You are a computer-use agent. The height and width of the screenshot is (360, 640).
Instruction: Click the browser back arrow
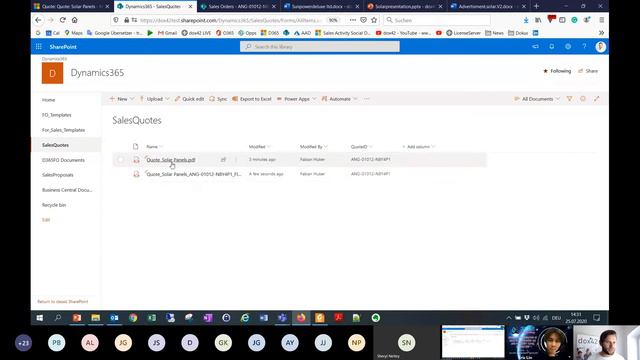pyautogui.click(x=38, y=20)
